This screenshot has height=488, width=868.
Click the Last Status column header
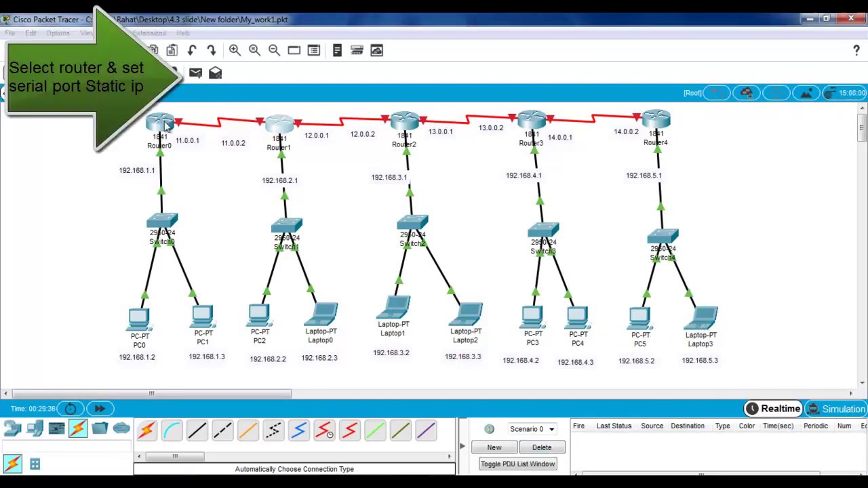tap(614, 426)
